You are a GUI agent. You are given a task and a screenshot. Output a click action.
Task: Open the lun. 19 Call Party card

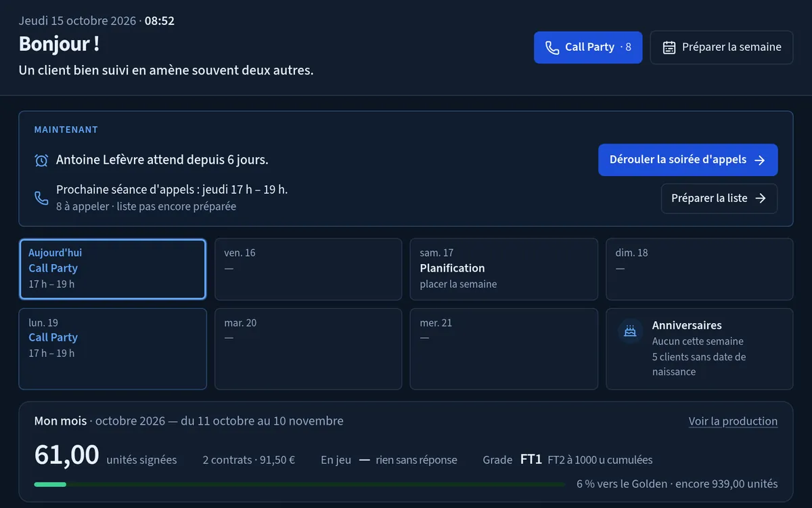[112, 349]
